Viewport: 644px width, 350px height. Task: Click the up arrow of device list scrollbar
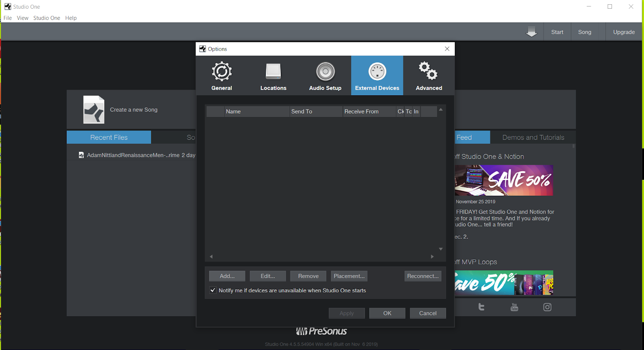pos(441,110)
